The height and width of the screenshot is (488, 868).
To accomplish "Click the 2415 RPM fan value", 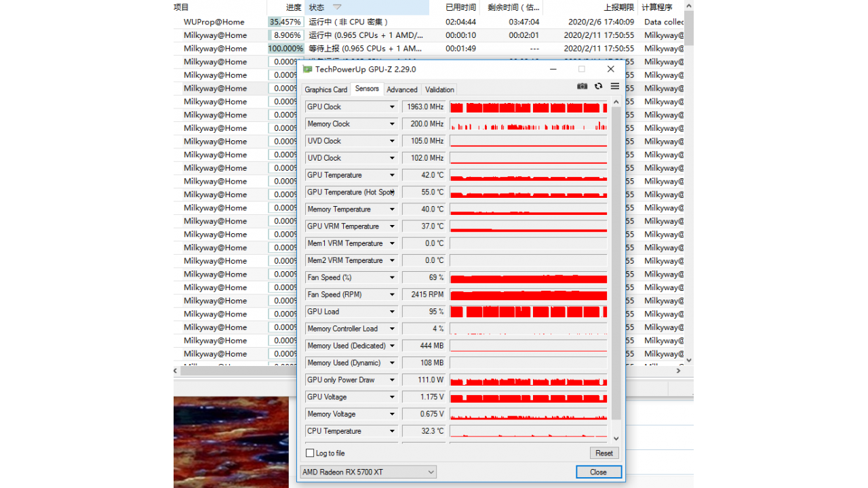I will [424, 295].
